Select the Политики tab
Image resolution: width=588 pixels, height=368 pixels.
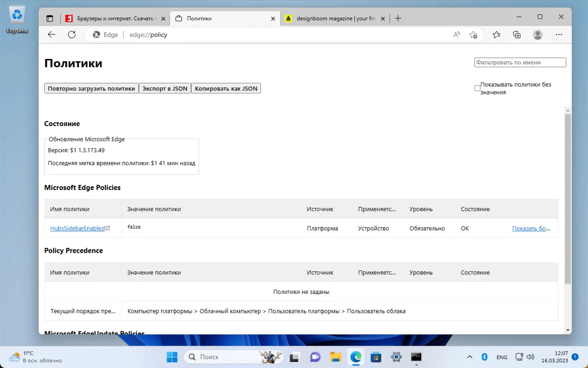click(x=225, y=19)
